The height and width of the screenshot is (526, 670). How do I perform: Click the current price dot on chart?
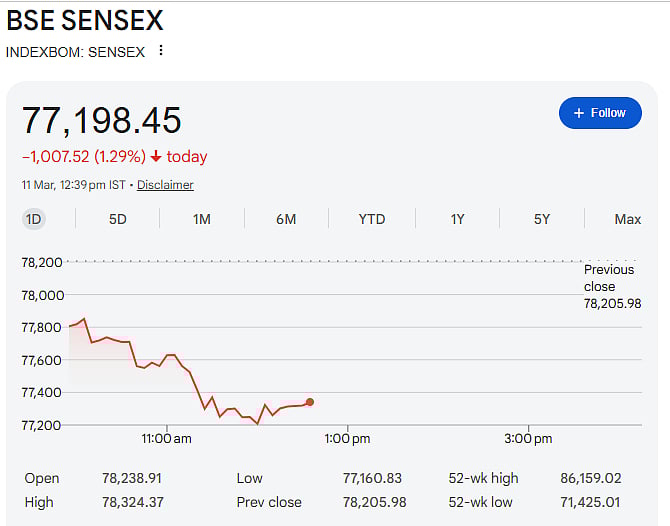point(310,402)
